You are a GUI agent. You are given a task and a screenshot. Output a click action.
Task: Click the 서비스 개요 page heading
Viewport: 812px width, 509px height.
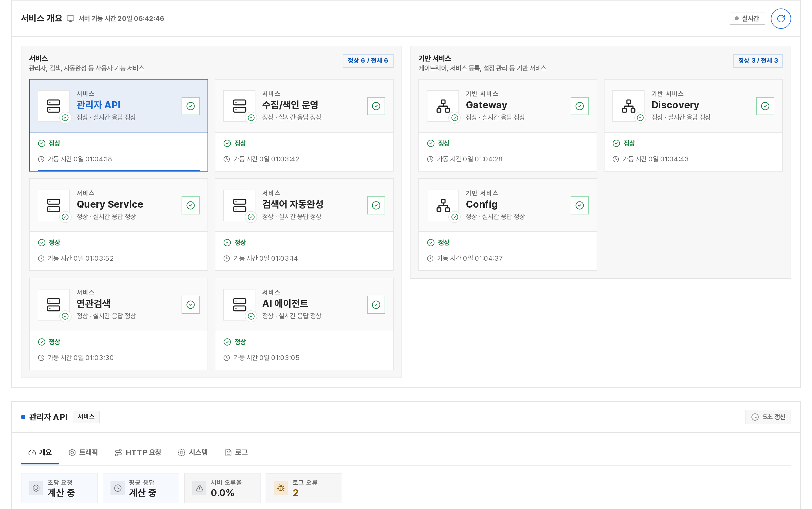pos(42,18)
